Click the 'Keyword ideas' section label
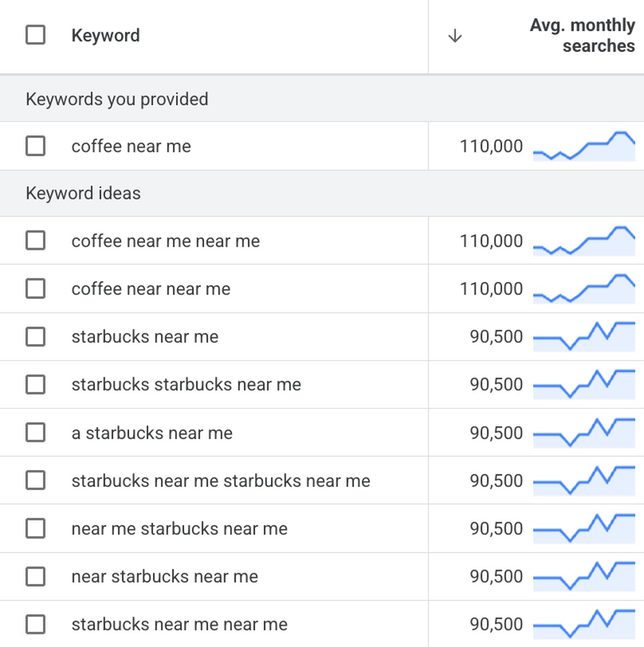Viewport: 644px width, 647px height. [83, 193]
